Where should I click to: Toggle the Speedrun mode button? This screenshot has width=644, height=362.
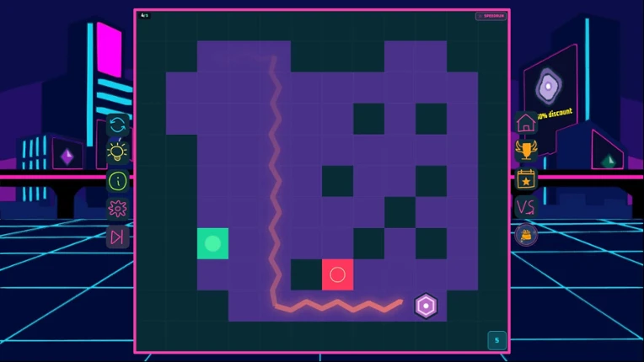point(491,16)
